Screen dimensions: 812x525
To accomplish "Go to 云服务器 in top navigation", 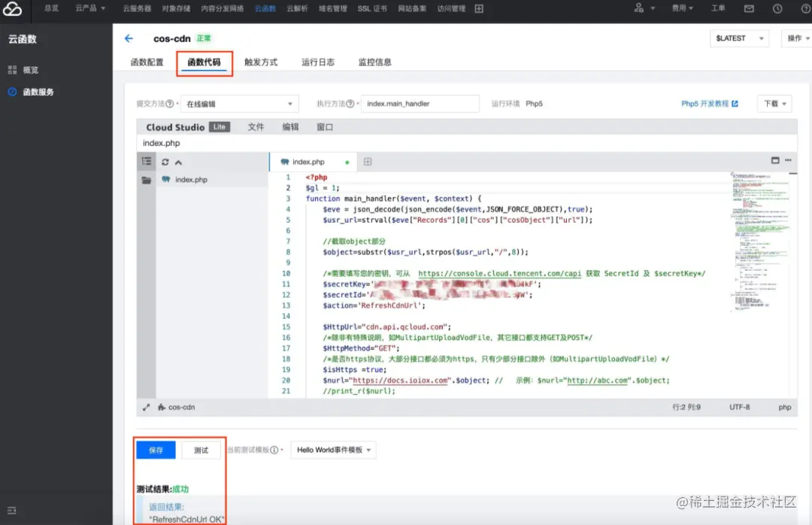I will 138,8.
